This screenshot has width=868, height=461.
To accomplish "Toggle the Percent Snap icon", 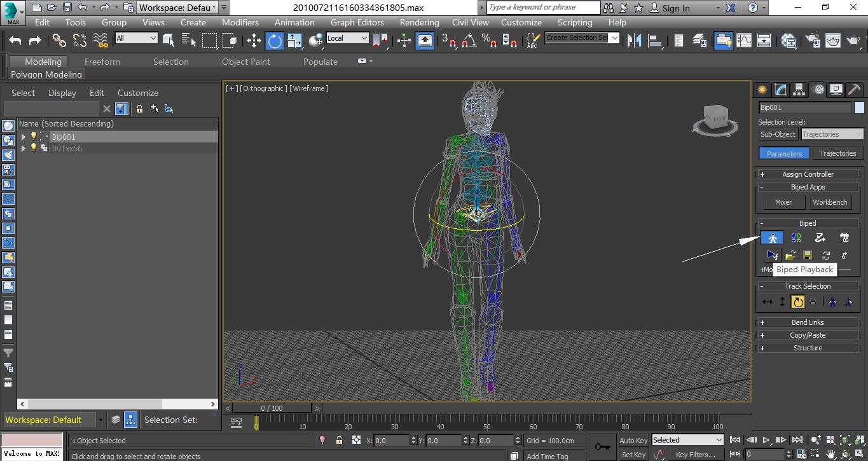I will click(489, 41).
